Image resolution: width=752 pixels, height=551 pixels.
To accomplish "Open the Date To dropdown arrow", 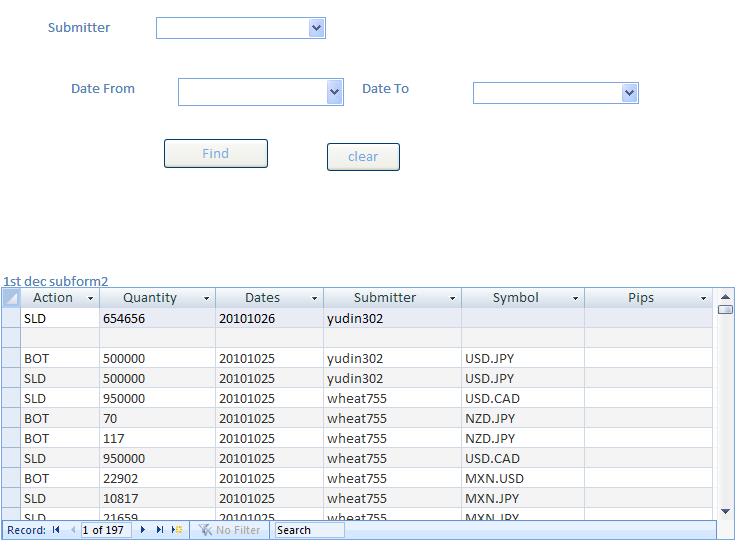I will coord(630,93).
